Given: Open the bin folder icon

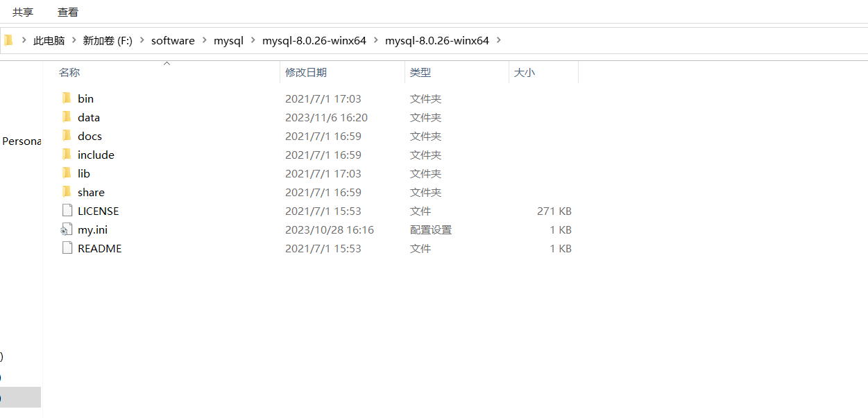Looking at the screenshot, I should tap(67, 98).
